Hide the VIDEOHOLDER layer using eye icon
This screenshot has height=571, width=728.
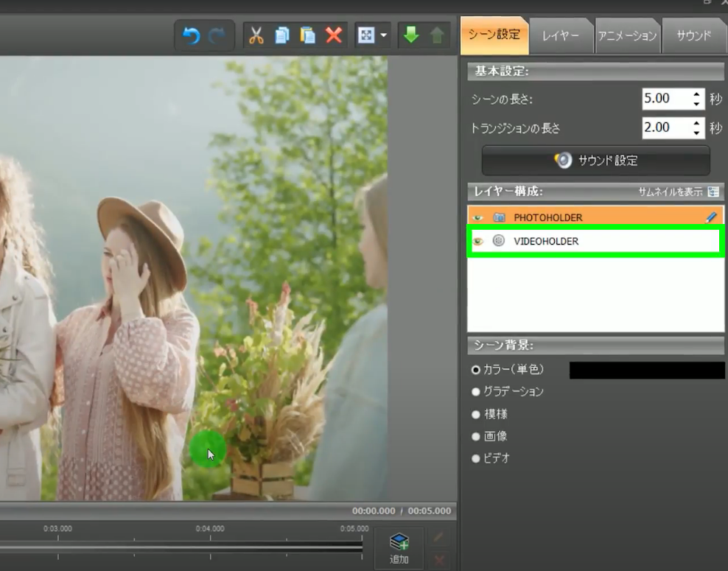point(477,242)
